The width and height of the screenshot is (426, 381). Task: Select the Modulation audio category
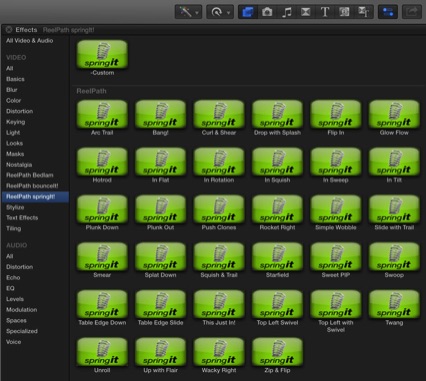[x=22, y=310]
